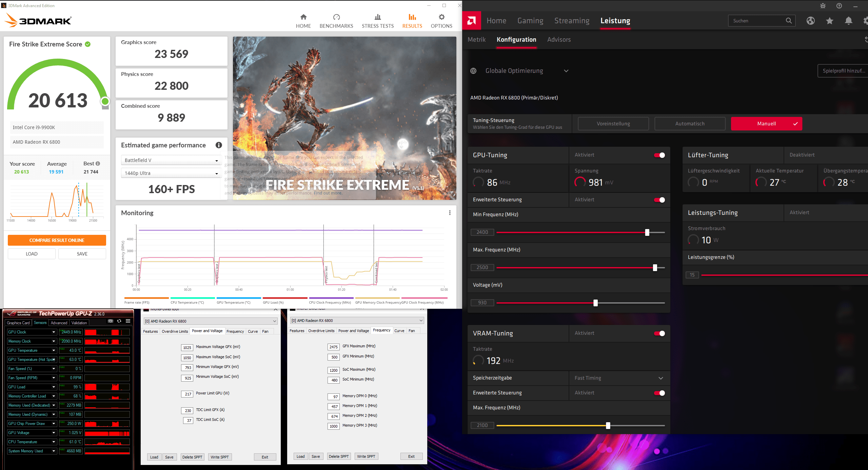Click Spielprofil hinzuf... button
868x470 pixels.
(843, 71)
